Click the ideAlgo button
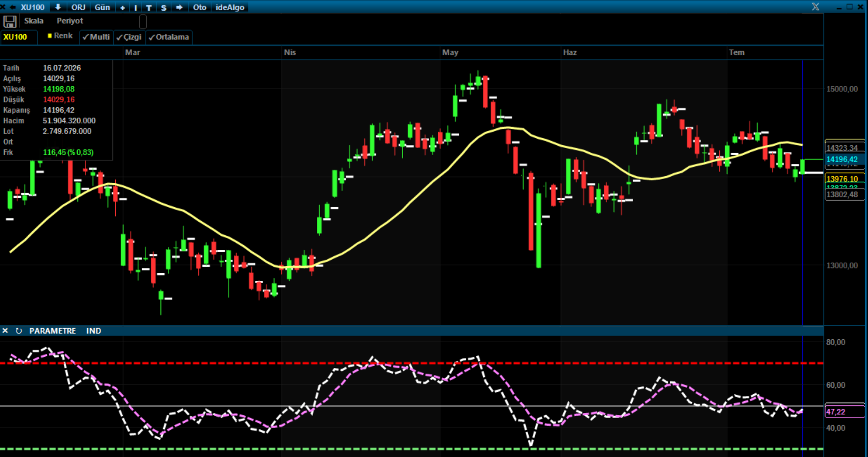 (x=230, y=7)
